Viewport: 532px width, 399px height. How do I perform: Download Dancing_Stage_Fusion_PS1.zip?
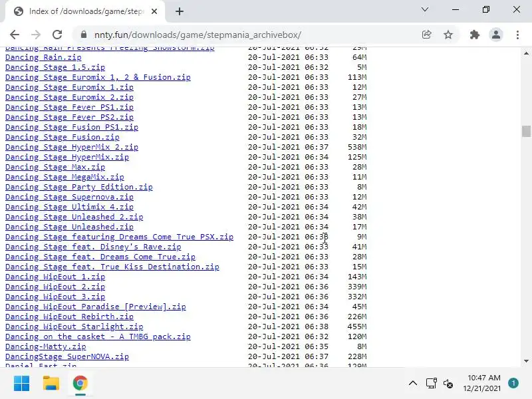pyautogui.click(x=72, y=127)
